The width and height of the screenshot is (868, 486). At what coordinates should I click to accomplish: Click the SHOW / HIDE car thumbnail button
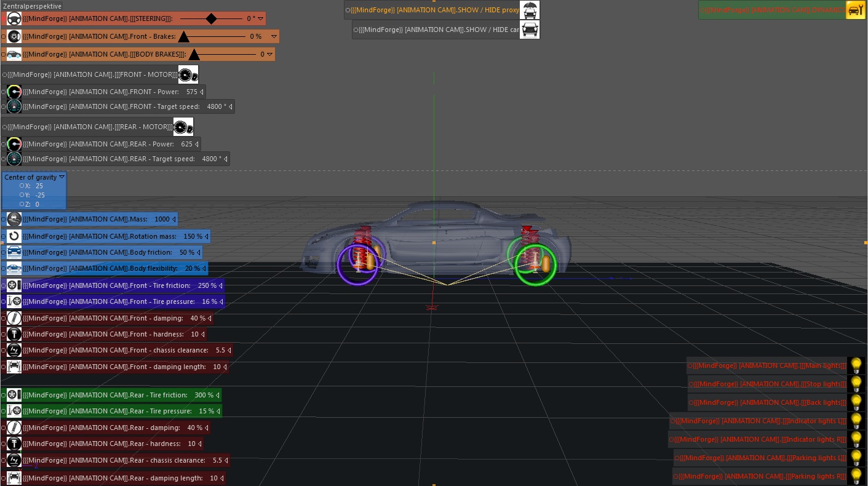(x=529, y=29)
